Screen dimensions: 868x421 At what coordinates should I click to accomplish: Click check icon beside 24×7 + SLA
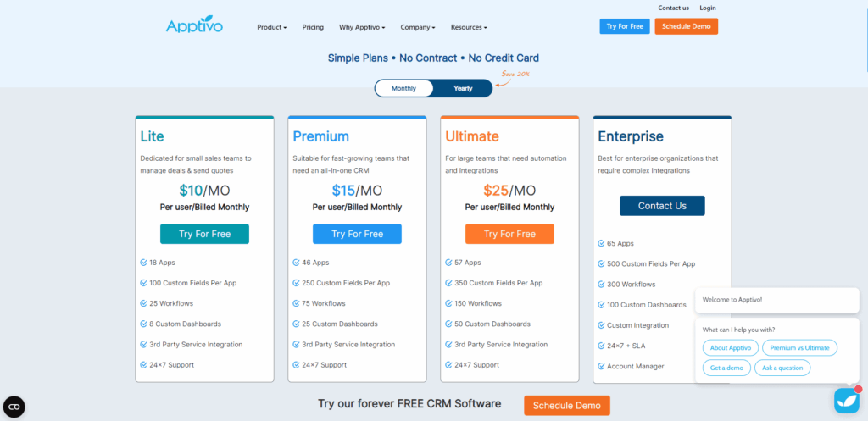(601, 346)
